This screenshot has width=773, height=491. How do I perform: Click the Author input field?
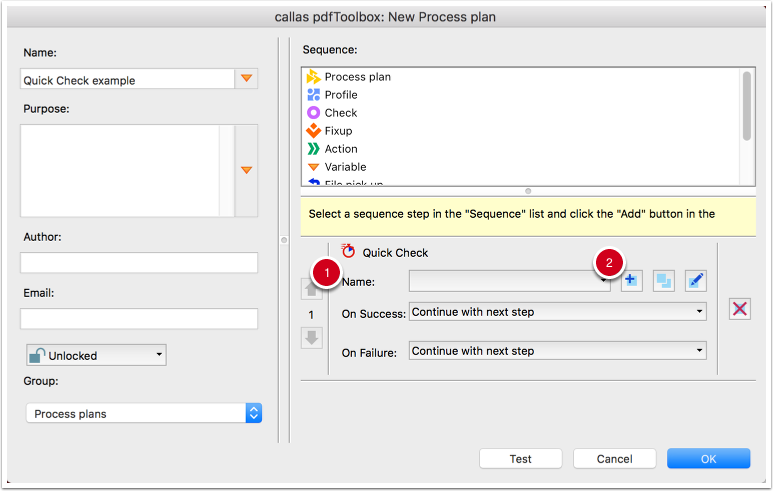point(139,263)
